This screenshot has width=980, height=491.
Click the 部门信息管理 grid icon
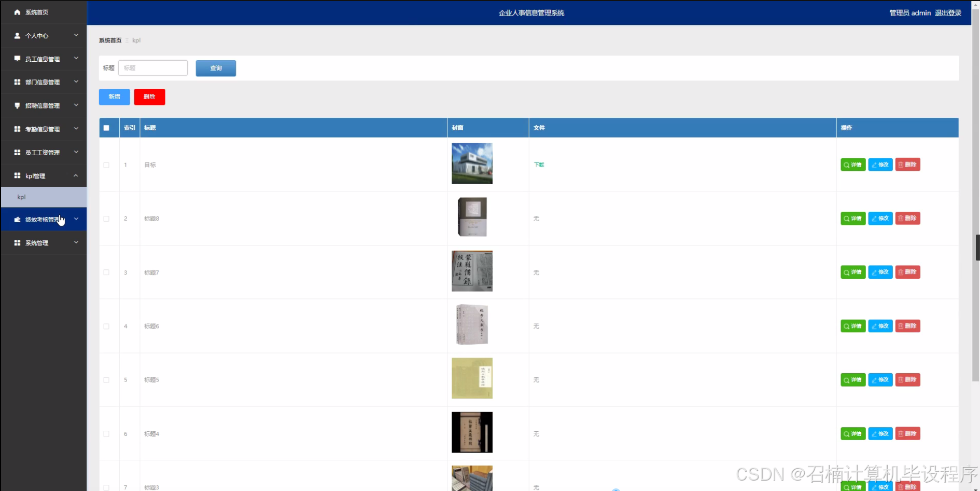tap(17, 82)
